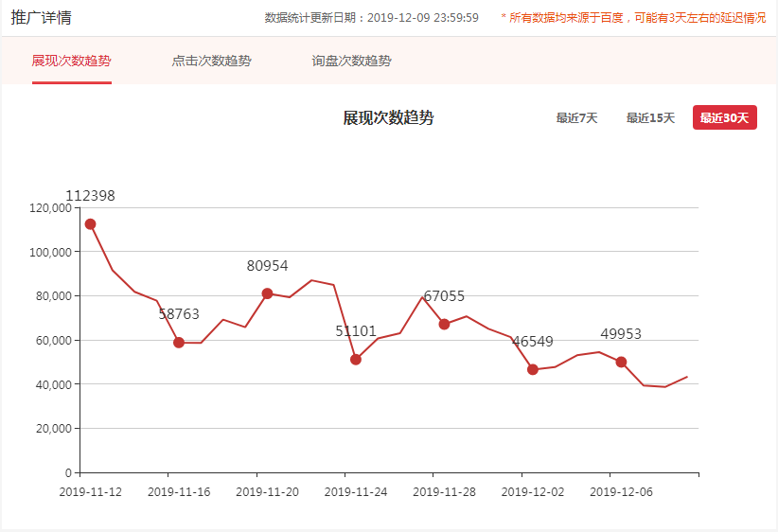The image size is (778, 532).
Task: Click the 展现次数趋势 chart title
Action: pos(388,118)
